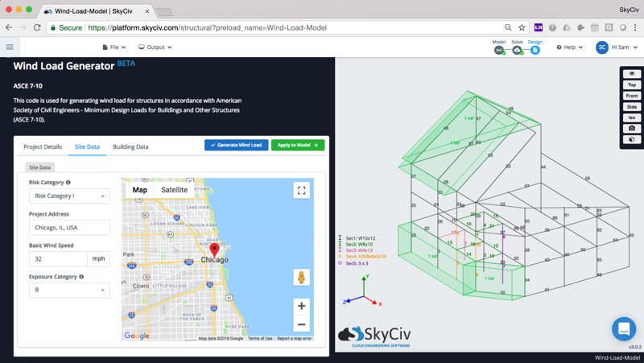Set view to Iso
The height and width of the screenshot is (363, 644).
click(x=632, y=118)
